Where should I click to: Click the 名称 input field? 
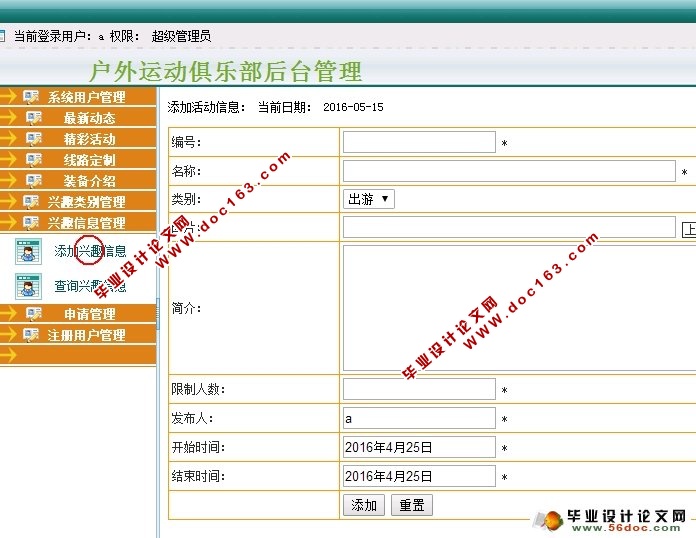[509, 171]
